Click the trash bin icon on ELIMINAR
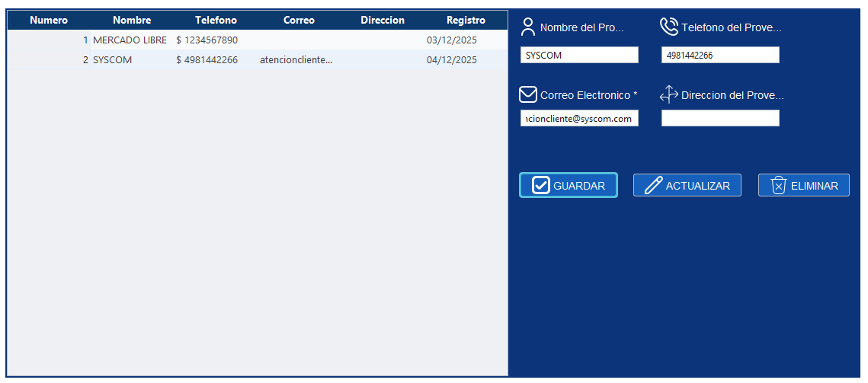This screenshot has height=383, width=868. point(778,185)
